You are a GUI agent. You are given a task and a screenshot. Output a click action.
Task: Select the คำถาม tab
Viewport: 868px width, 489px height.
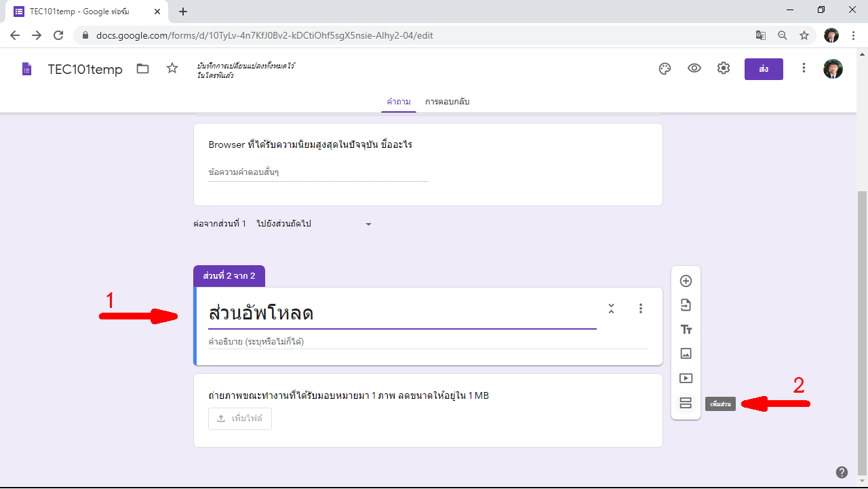(x=399, y=102)
